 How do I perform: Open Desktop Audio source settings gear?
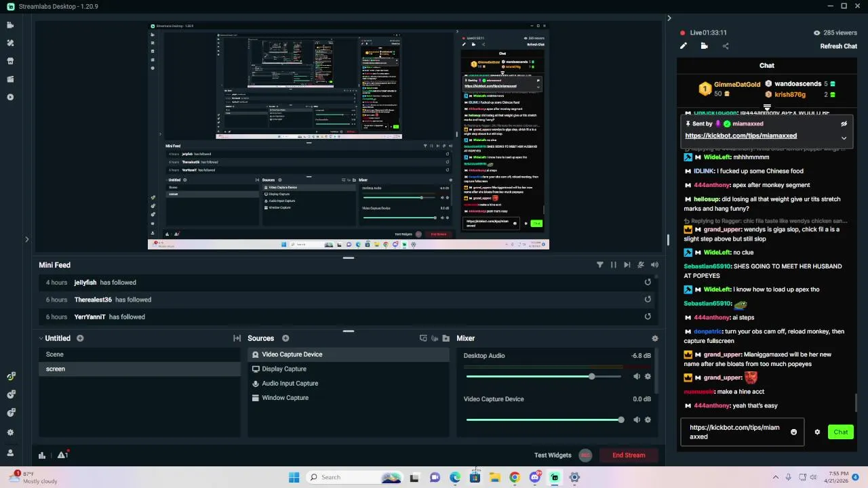[648, 376]
